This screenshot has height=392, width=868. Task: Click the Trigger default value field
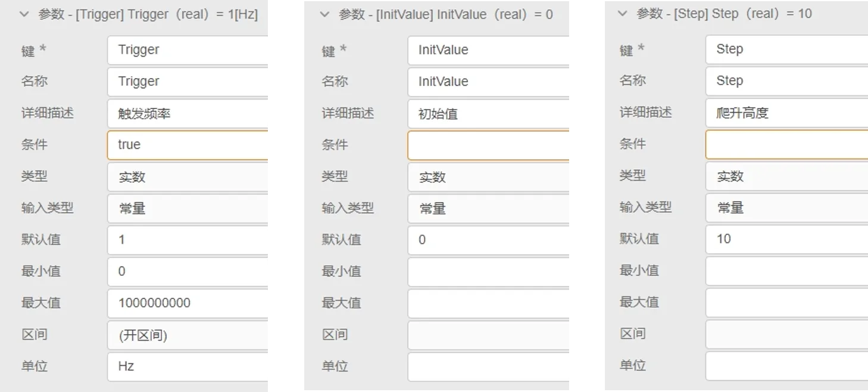pyautogui.click(x=189, y=240)
